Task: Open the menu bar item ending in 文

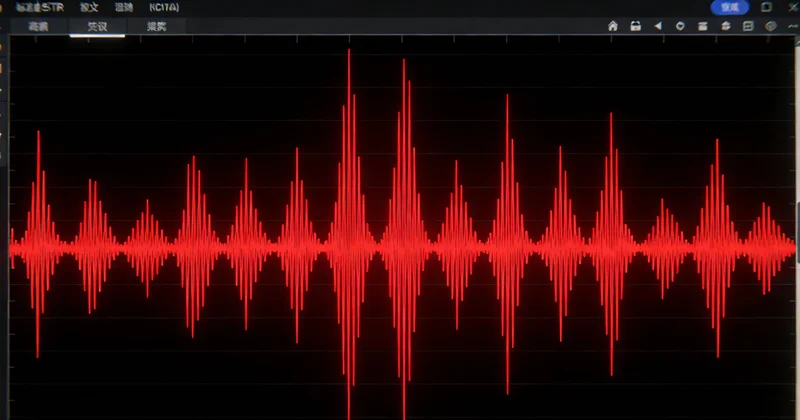Action: point(89,7)
